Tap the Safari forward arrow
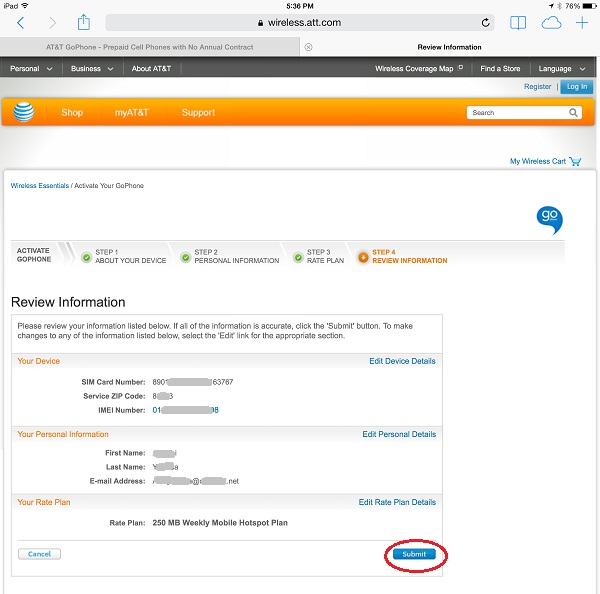Screen dimensions: 600x594 tap(52, 23)
